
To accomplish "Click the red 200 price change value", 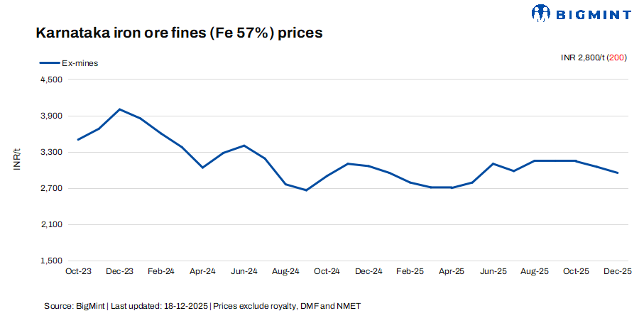I will (616, 58).
